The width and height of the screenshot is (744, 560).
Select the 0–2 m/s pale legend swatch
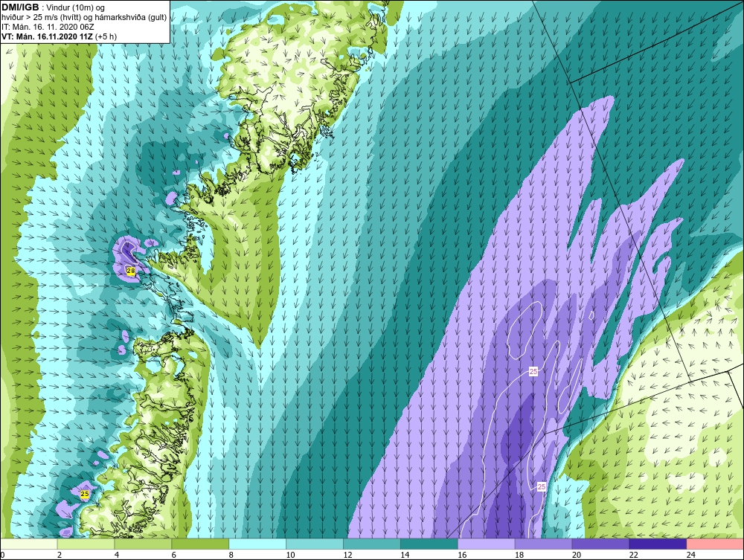coord(29,544)
